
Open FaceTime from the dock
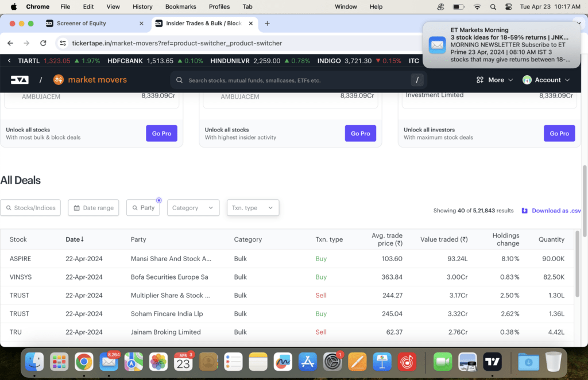(x=443, y=362)
